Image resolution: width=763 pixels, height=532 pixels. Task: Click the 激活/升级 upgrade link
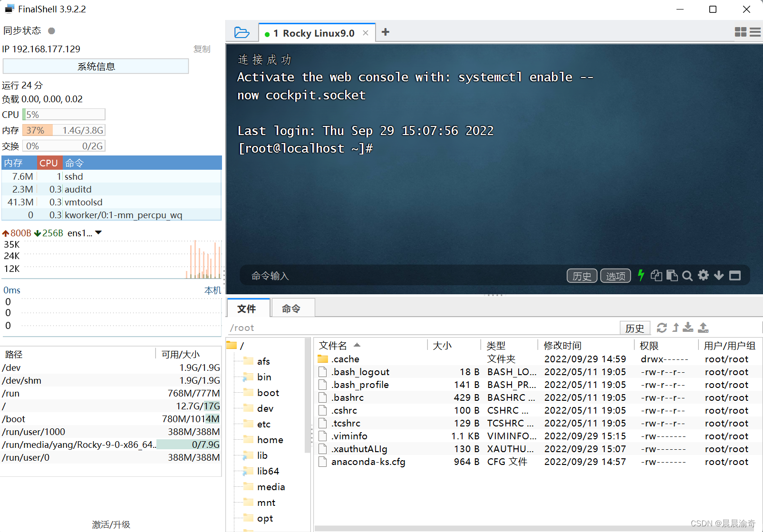coord(111,524)
